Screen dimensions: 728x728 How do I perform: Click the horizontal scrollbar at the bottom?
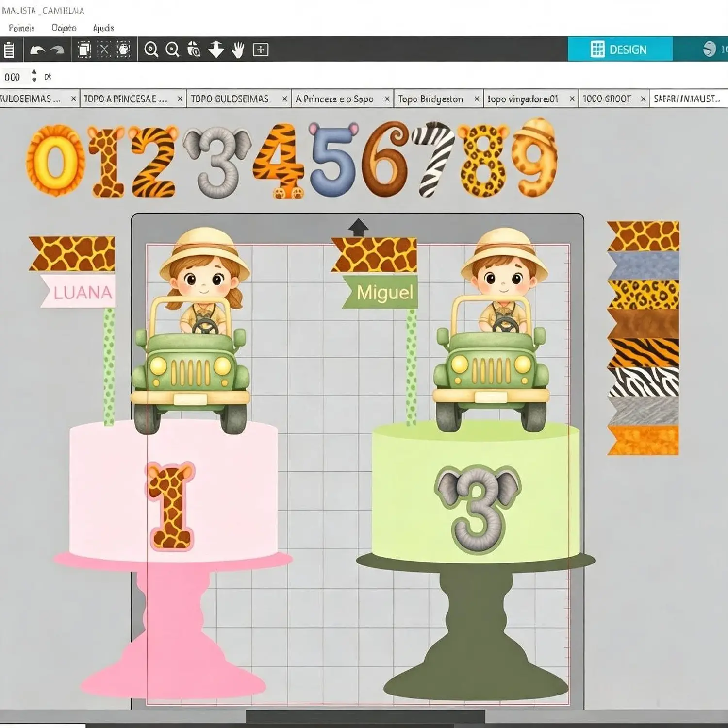coord(365,717)
